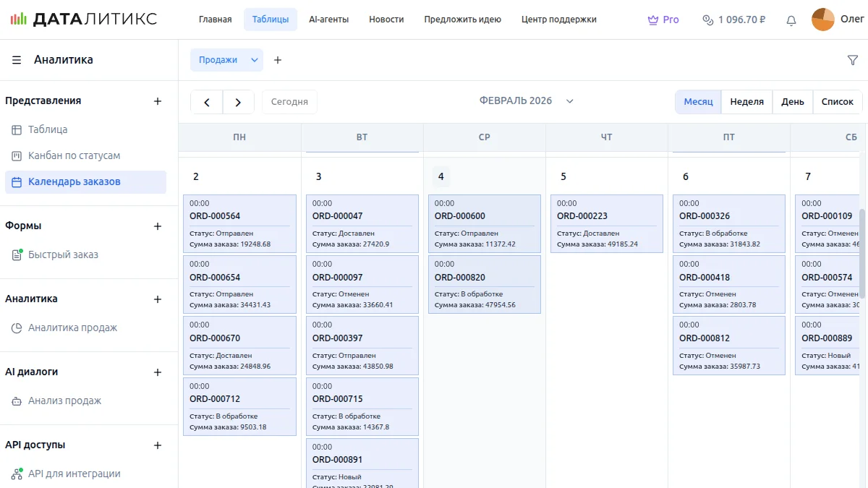Add a new form with plus icon

click(158, 226)
